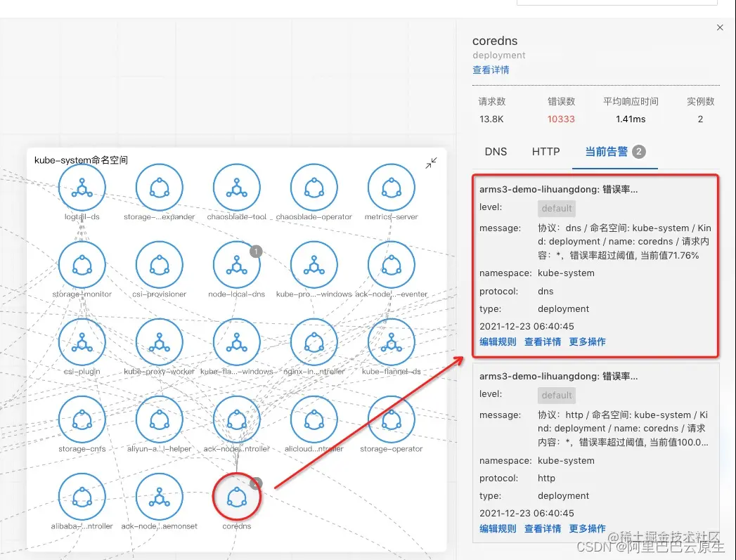The height and width of the screenshot is (560, 736).
Task: Switch to the HTTP tab
Action: [x=546, y=152]
